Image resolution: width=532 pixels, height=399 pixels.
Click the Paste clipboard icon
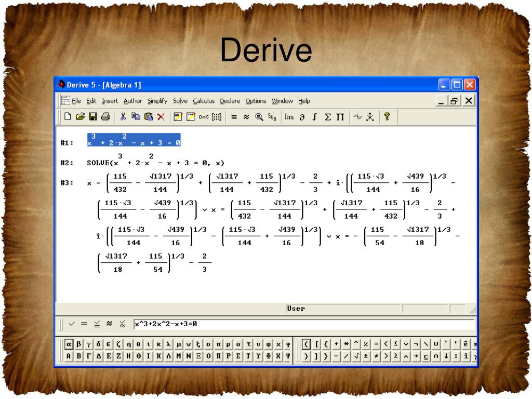click(148, 117)
